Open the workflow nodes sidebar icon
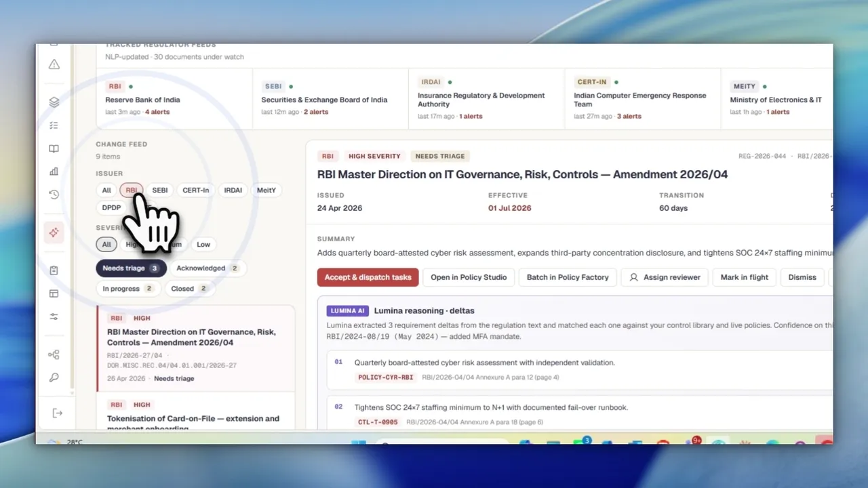 pos(54,354)
